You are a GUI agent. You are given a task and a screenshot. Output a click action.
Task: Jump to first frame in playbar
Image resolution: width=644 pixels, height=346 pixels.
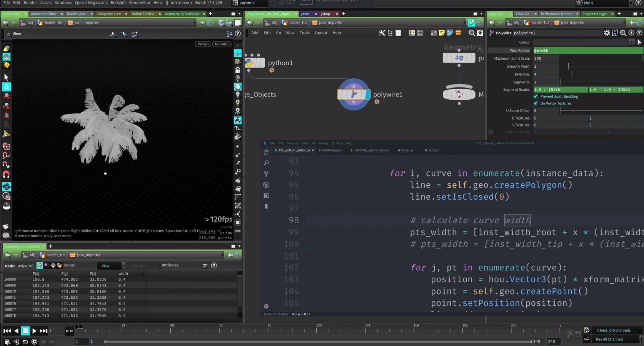(x=7, y=331)
